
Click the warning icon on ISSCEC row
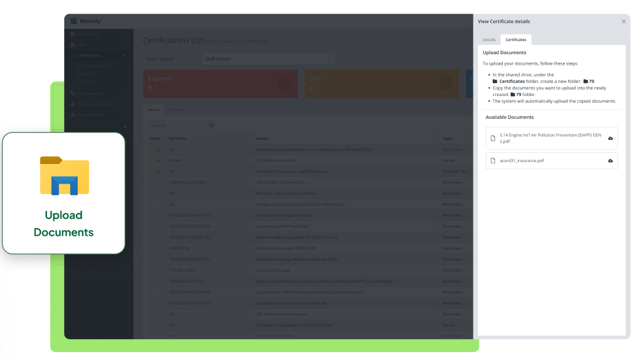click(158, 150)
